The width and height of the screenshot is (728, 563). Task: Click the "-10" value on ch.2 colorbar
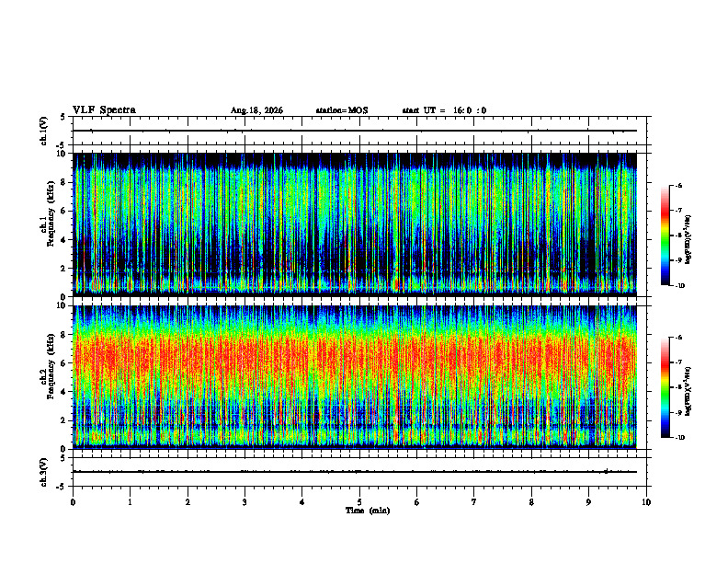pyautogui.click(x=680, y=438)
